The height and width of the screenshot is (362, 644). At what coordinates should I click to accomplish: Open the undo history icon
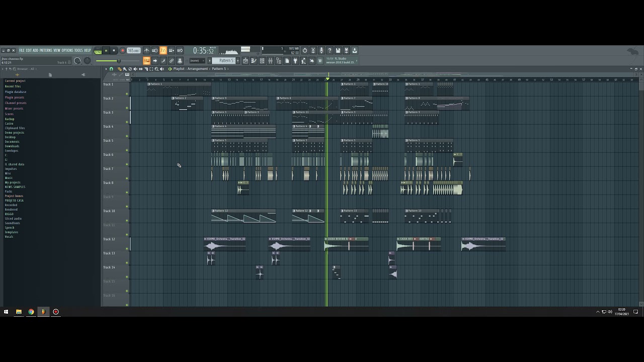pyautogui.click(x=304, y=50)
